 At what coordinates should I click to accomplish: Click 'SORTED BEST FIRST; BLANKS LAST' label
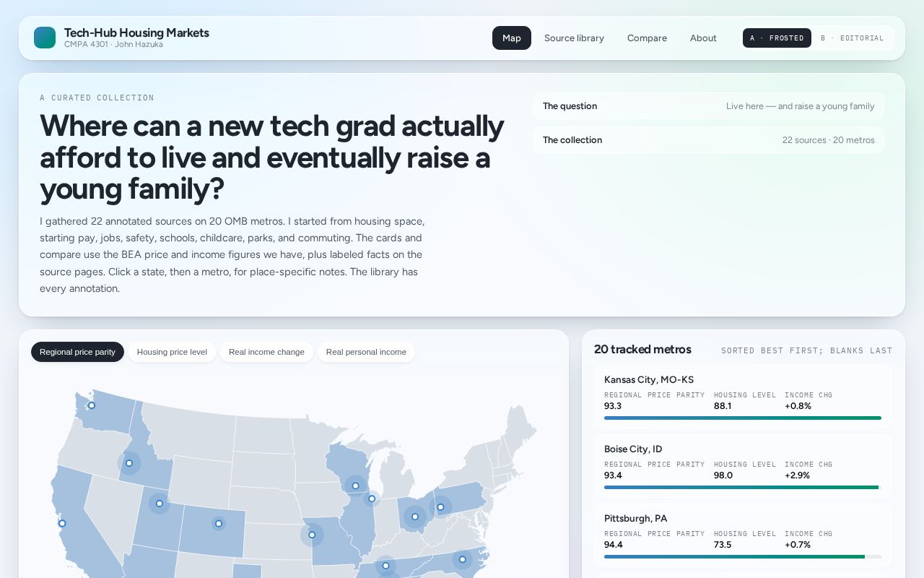pyautogui.click(x=807, y=350)
